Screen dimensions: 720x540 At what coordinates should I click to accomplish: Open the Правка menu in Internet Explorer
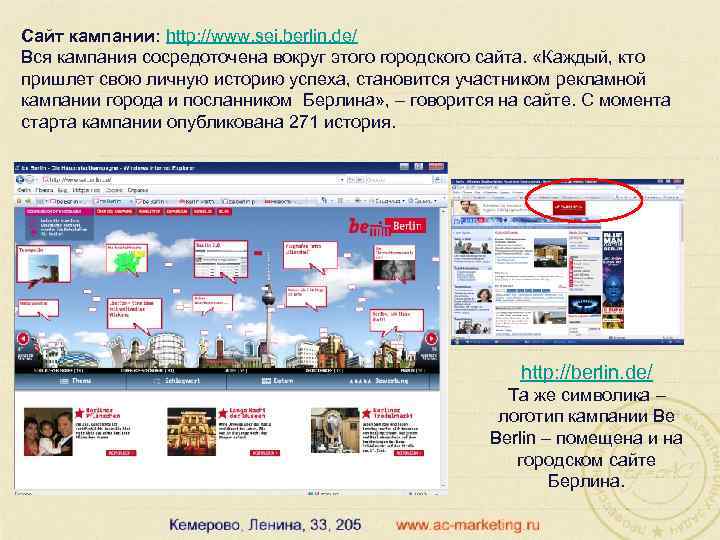[45, 190]
